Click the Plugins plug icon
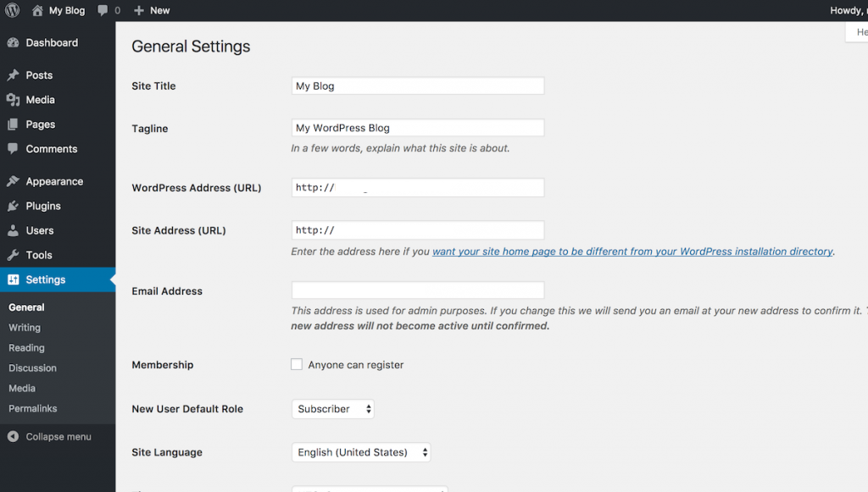 pos(14,206)
